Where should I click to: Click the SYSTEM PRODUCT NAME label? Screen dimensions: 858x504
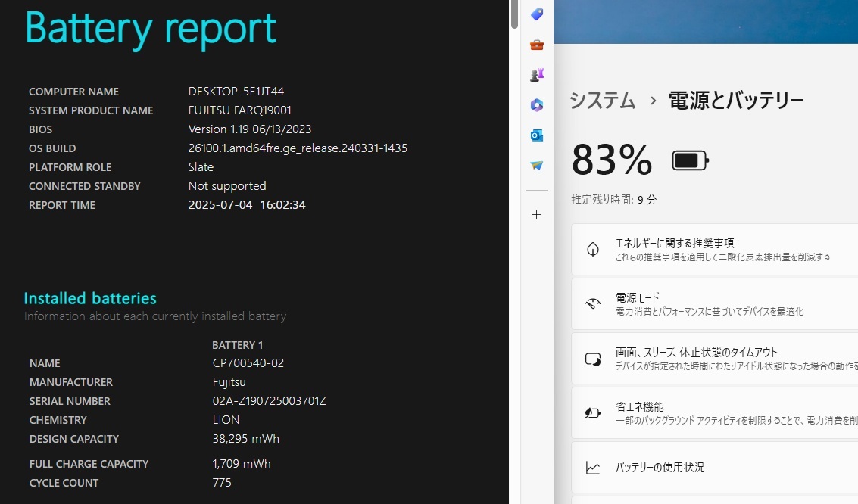[x=91, y=110]
